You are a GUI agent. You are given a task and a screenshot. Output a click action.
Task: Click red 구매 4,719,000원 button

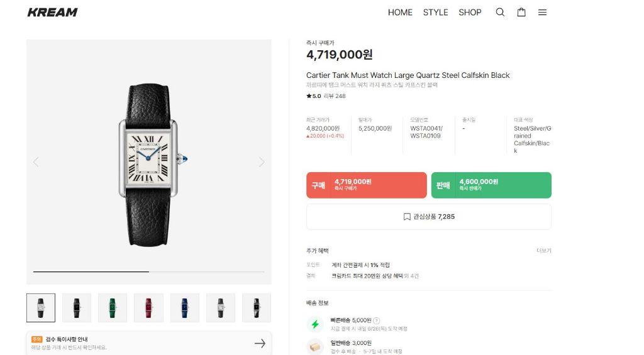coord(367,185)
